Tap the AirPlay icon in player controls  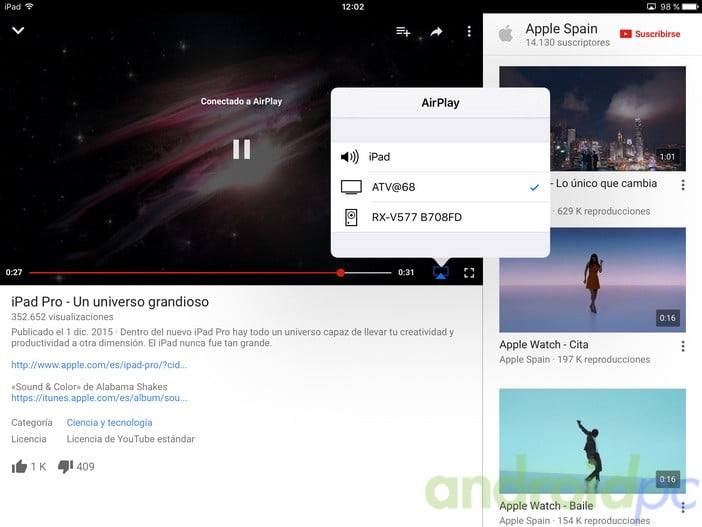coord(441,273)
